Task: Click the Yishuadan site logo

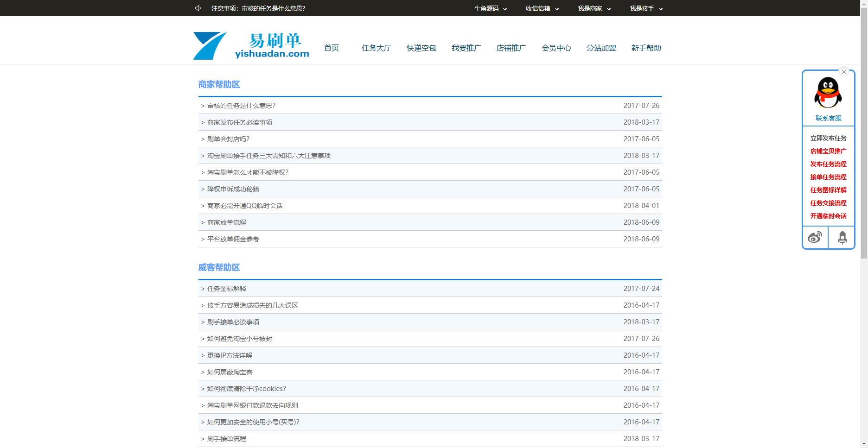Action: 251,46
